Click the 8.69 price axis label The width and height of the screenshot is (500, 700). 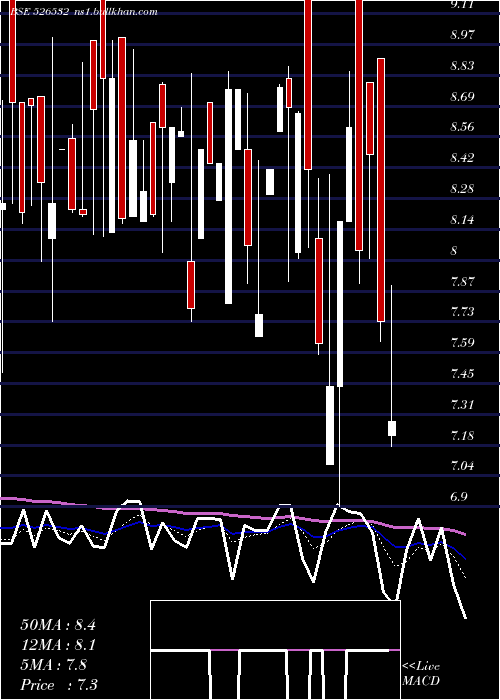(x=463, y=96)
